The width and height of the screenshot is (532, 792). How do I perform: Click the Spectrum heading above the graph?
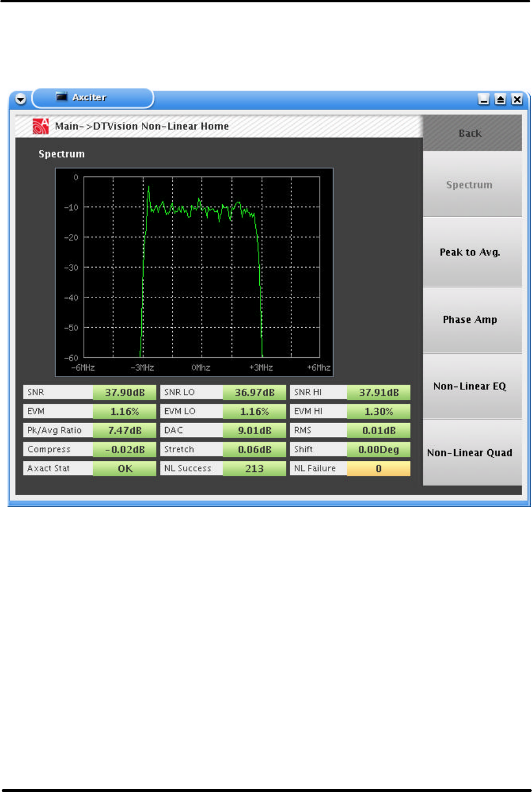[x=62, y=154]
